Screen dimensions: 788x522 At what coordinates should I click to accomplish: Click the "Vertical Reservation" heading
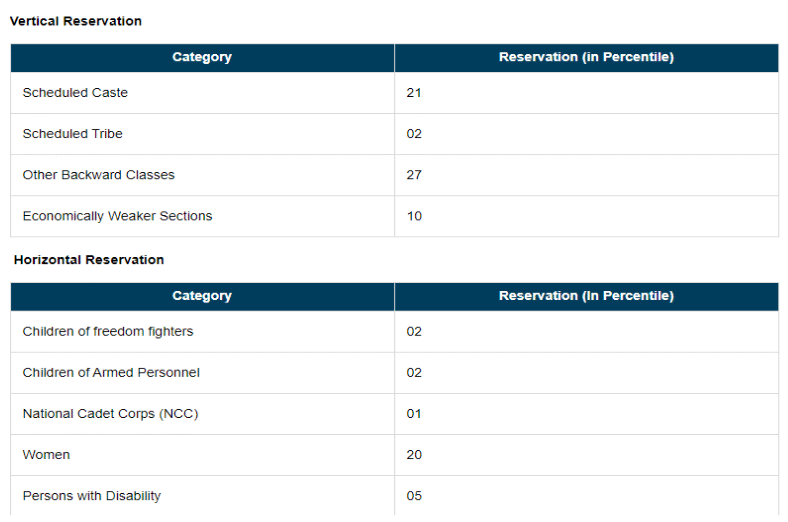[x=76, y=21]
